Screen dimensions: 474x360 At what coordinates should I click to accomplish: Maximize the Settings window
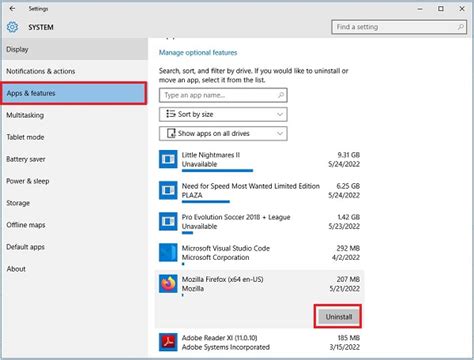pos(441,9)
